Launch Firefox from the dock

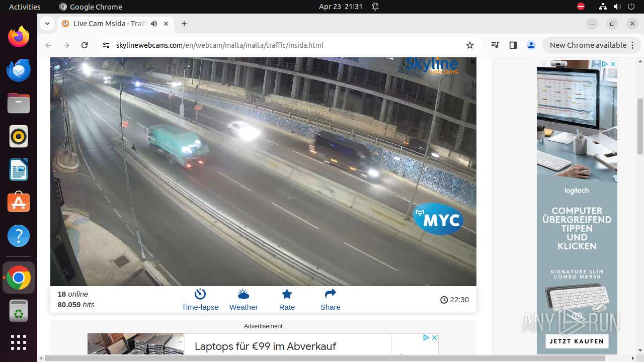click(19, 37)
